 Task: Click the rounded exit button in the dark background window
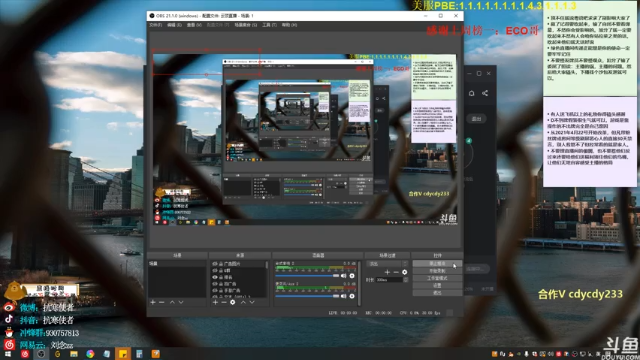(476, 119)
